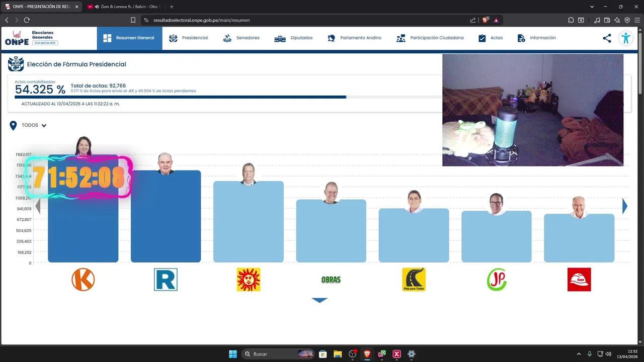
Task: Click the first candidate's portrait photo
Action: click(x=83, y=146)
